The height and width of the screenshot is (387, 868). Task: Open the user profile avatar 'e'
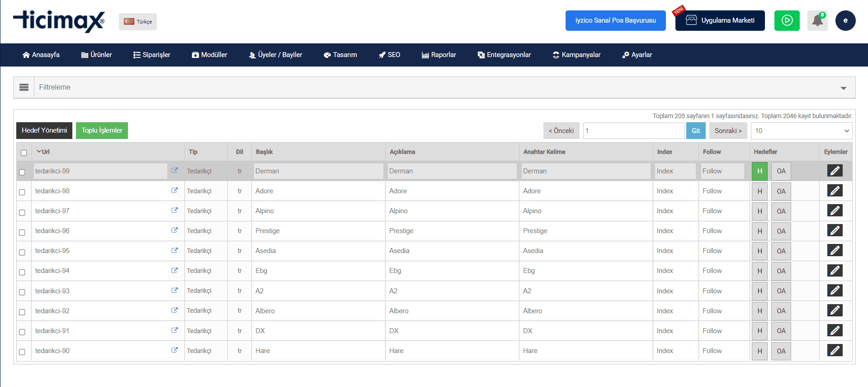(x=845, y=21)
